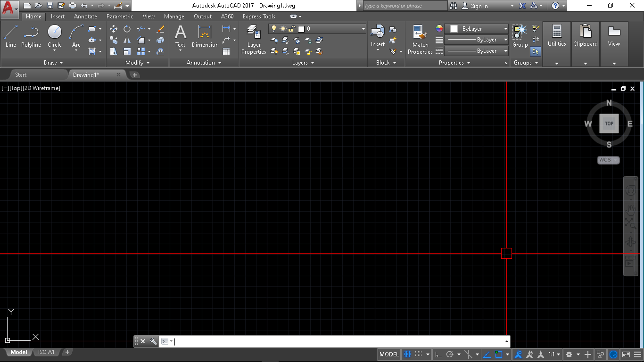This screenshot has height=362, width=644.
Task: Click into the command line input field
Action: (x=339, y=341)
